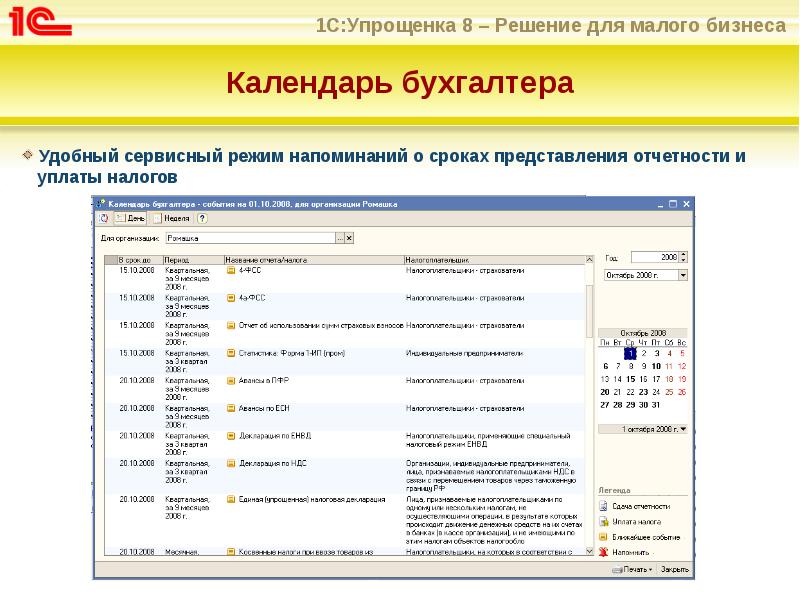Click the organization field containing Ромашка

[251, 238]
